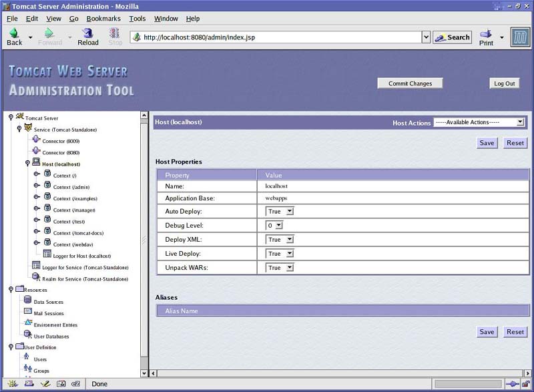534x392 pixels.
Task: Click the Context (/tomcat-docs) icon
Action: [47, 231]
